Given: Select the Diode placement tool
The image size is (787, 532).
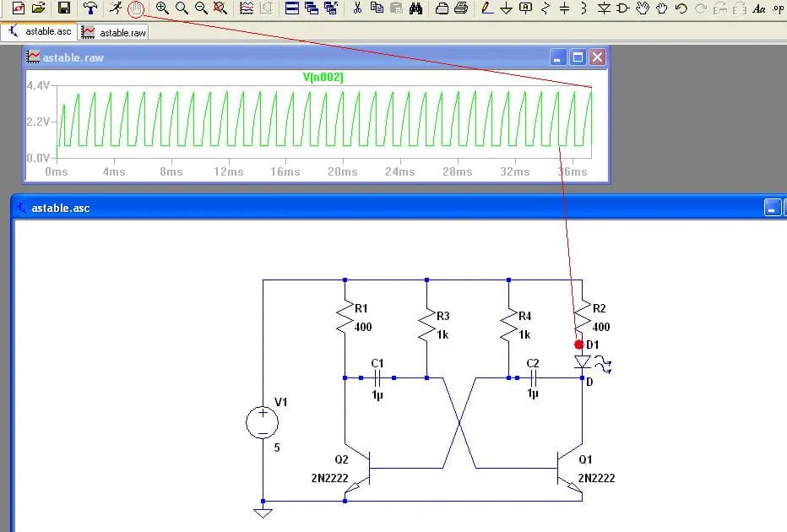Looking at the screenshot, I should click(604, 8).
